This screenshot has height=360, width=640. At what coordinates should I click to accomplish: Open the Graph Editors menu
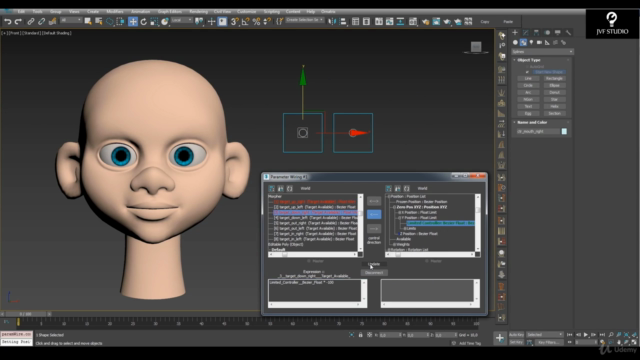pyautogui.click(x=169, y=11)
